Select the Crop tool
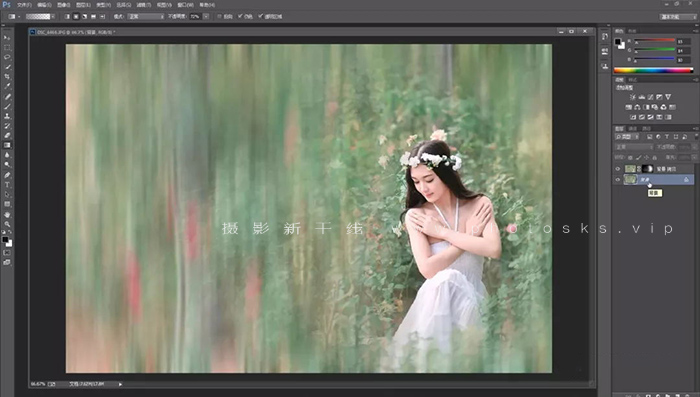This screenshot has height=397, width=700. 7,77
